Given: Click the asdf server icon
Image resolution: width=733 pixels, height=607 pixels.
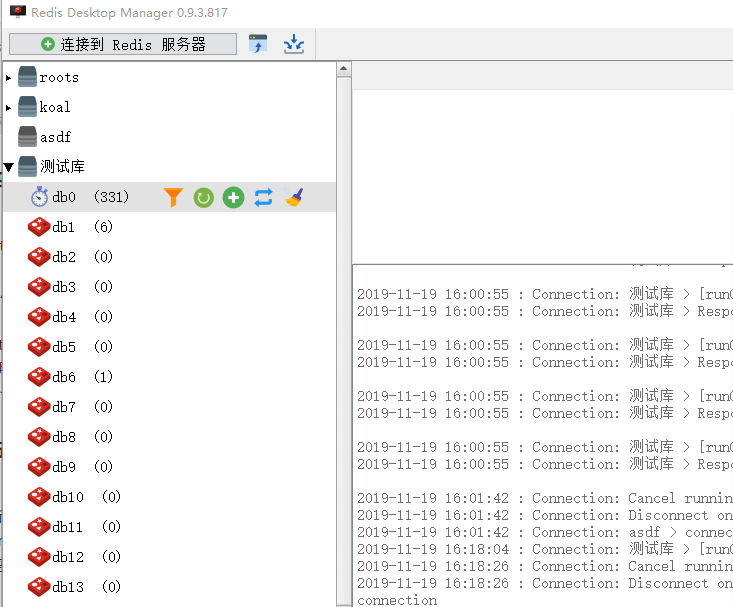Looking at the screenshot, I should coord(27,137).
